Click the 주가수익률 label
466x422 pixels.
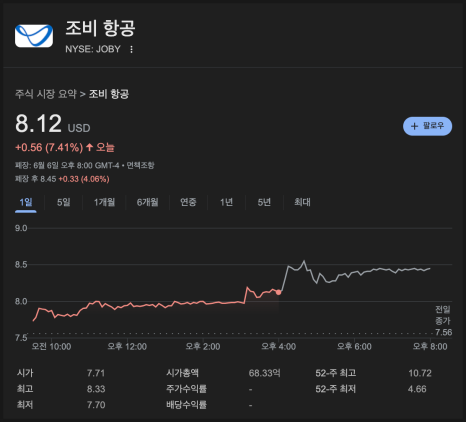click(186, 389)
